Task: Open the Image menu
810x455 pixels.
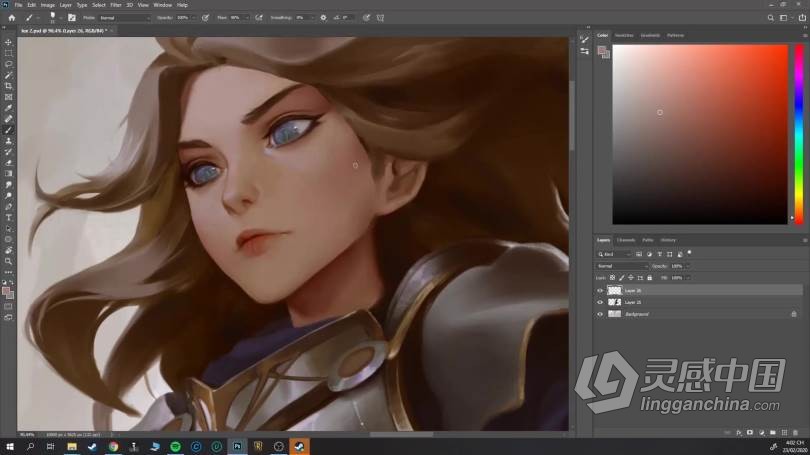Action: coord(48,5)
